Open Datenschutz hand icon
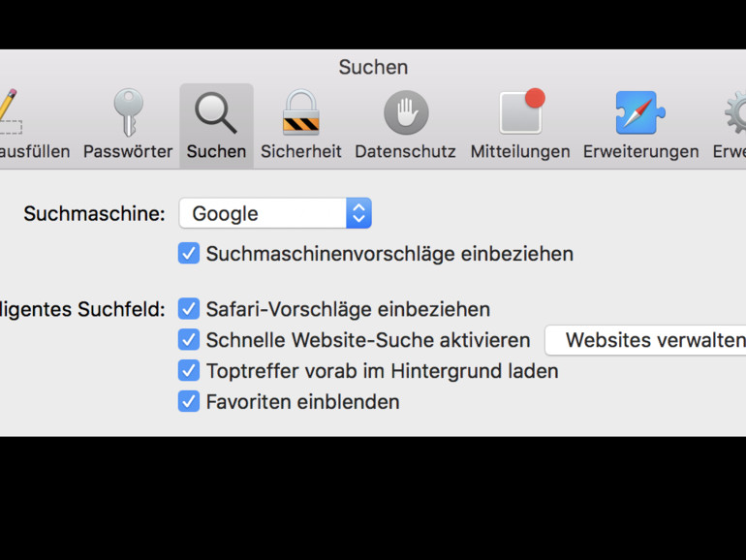 click(405, 112)
